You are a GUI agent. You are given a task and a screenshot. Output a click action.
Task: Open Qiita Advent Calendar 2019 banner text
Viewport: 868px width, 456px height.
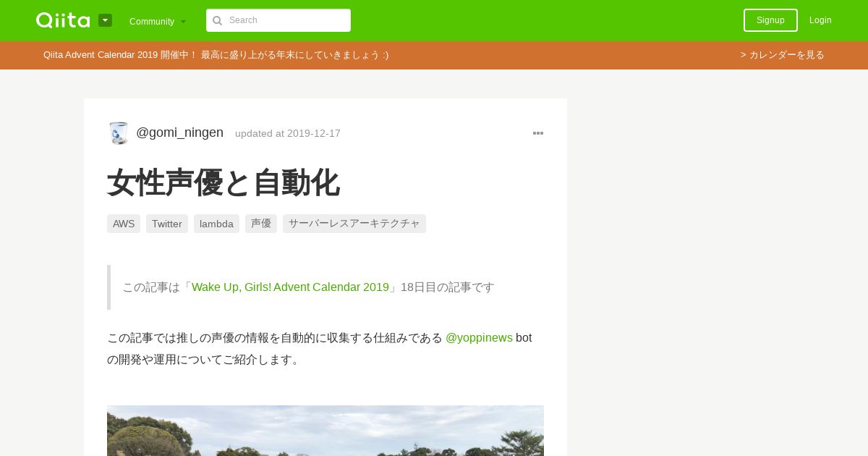point(216,55)
